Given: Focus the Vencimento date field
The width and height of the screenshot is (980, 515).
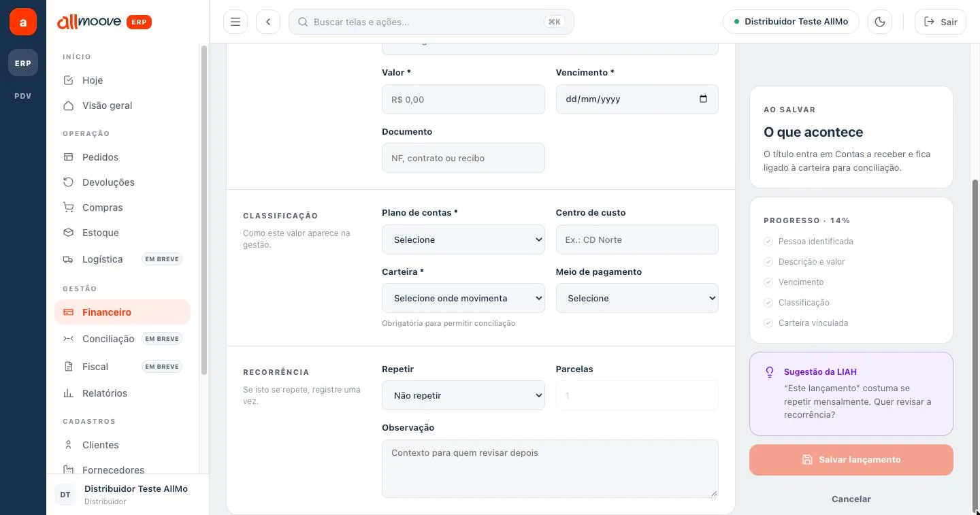Looking at the screenshot, I should (x=637, y=99).
